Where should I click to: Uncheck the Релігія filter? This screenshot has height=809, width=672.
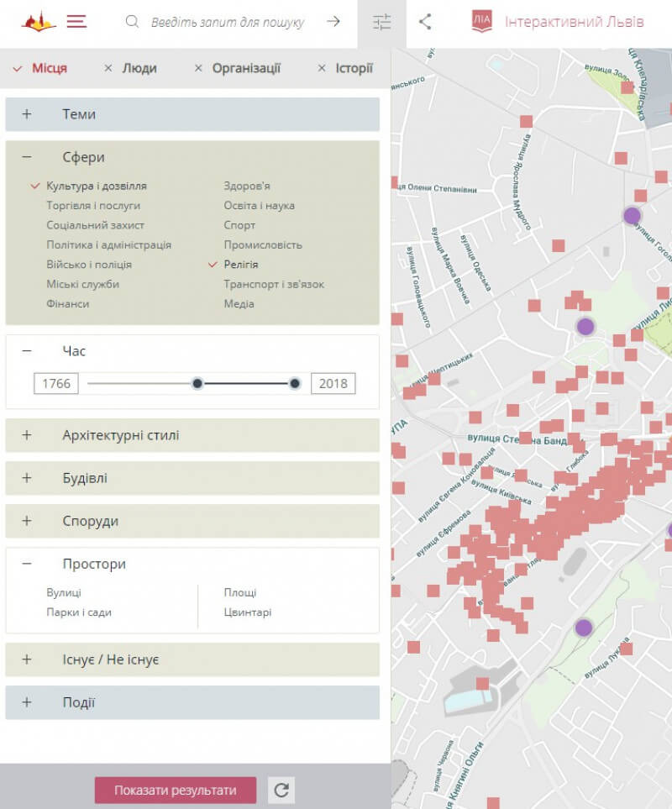(x=240, y=265)
